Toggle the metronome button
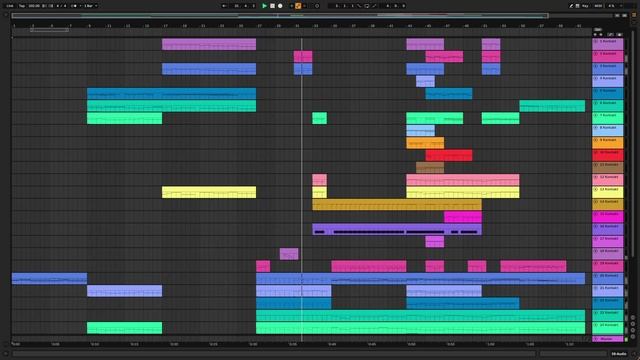 (x=74, y=6)
